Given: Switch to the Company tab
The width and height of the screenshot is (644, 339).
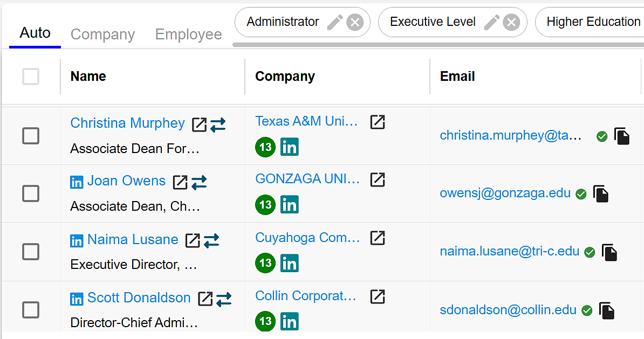Looking at the screenshot, I should [x=102, y=34].
